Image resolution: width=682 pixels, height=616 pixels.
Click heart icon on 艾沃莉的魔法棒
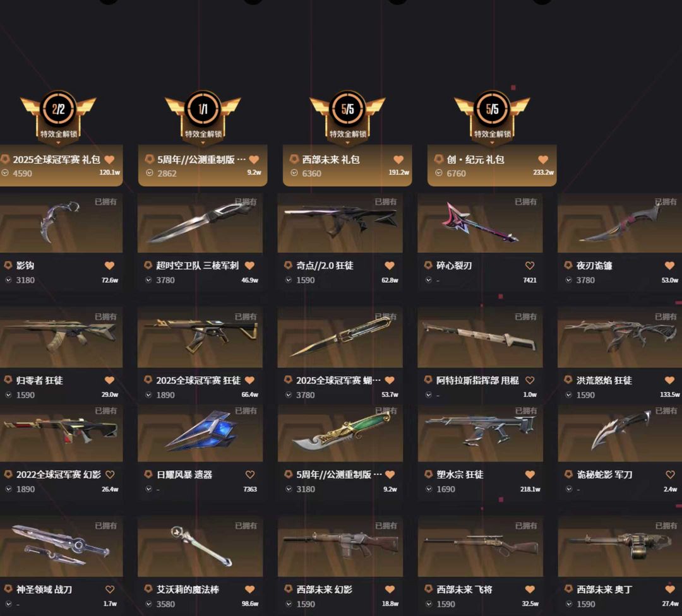249,589
